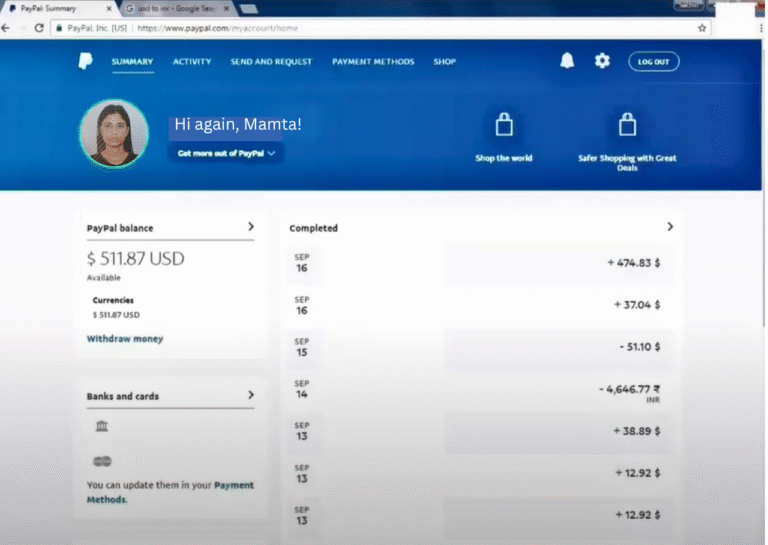Viewport: 768px width, 545px height.
Task: Expand the Banks and cards chevron
Action: click(251, 395)
